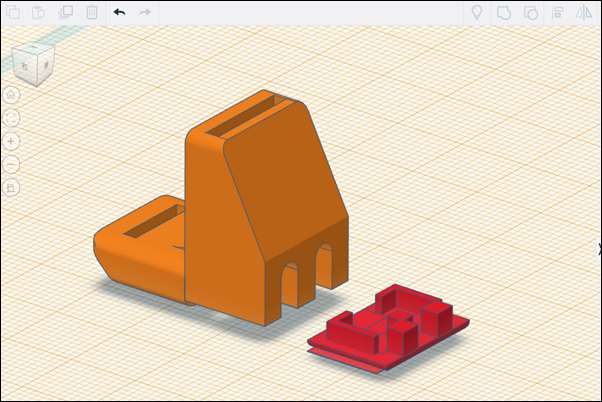Click the Fit all in view button
The height and width of the screenshot is (402, 602).
pos(11,118)
